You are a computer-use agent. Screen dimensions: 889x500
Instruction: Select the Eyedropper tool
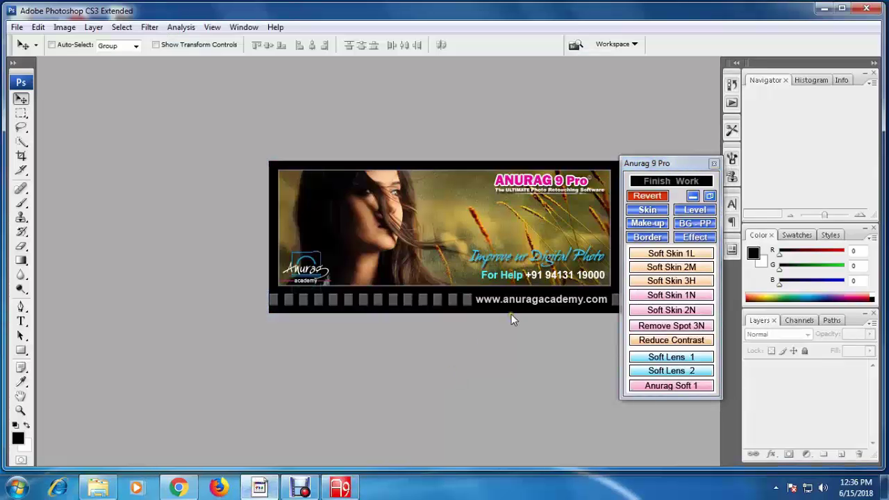[21, 382]
